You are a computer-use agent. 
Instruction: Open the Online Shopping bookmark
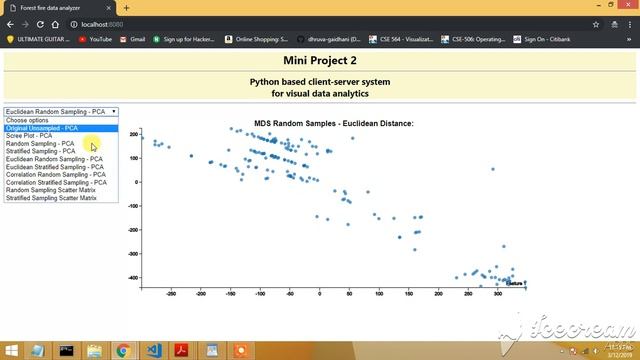257,39
